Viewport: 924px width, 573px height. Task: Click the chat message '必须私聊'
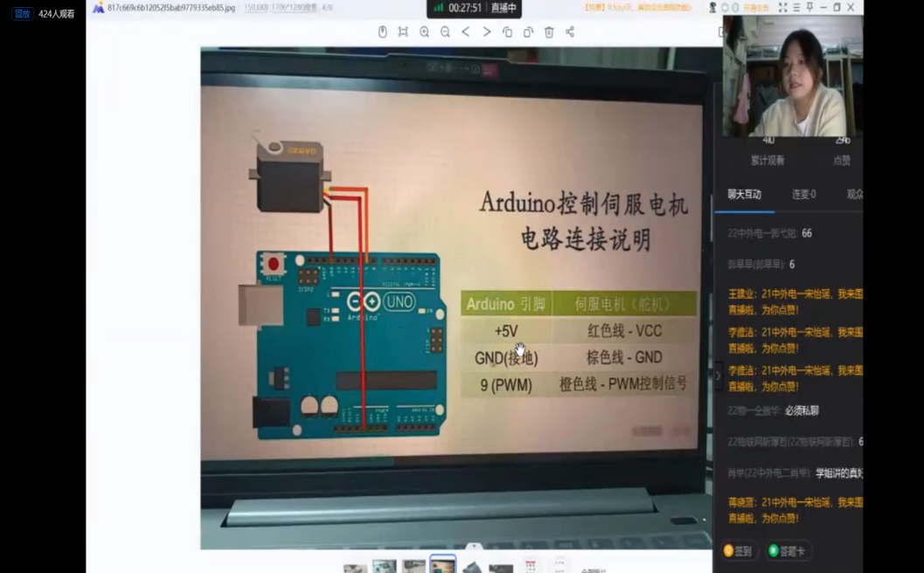(802, 411)
